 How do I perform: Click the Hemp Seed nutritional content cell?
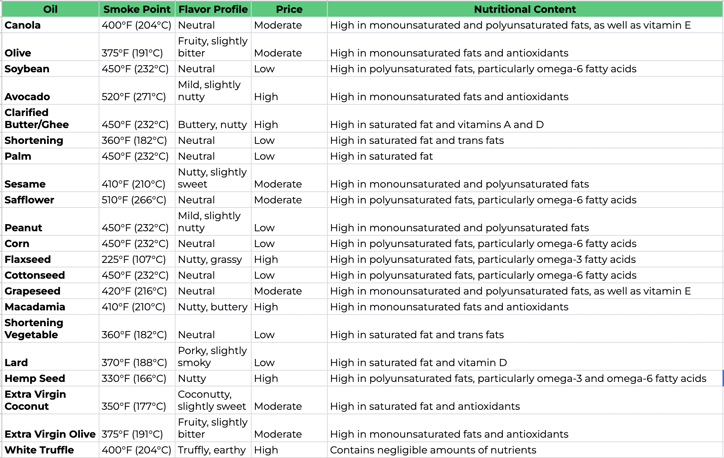tap(518, 379)
